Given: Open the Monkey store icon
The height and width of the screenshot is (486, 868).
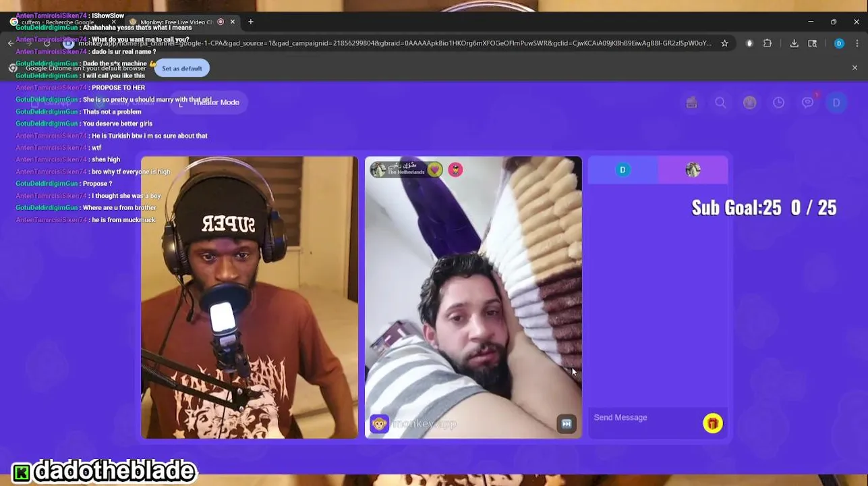Looking at the screenshot, I should pos(691,103).
